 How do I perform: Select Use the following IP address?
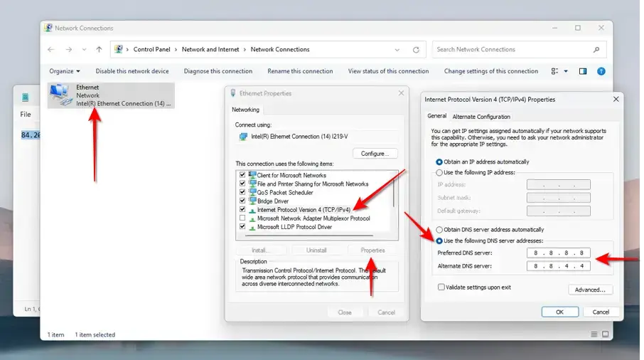point(439,173)
